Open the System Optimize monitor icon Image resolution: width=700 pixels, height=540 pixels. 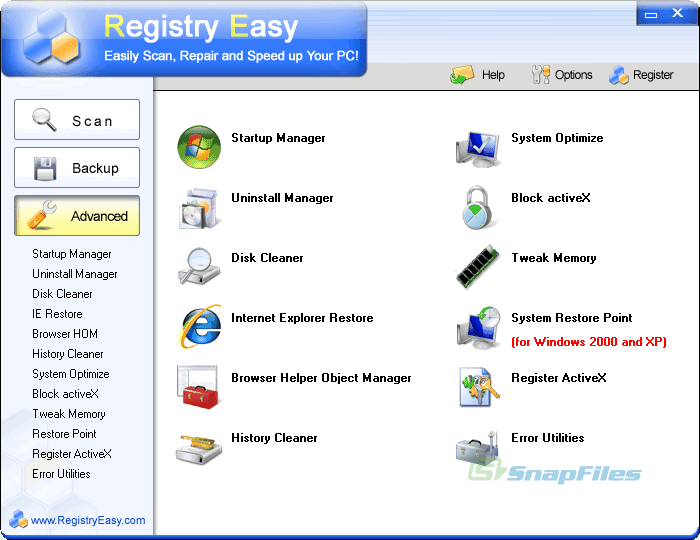click(x=478, y=149)
